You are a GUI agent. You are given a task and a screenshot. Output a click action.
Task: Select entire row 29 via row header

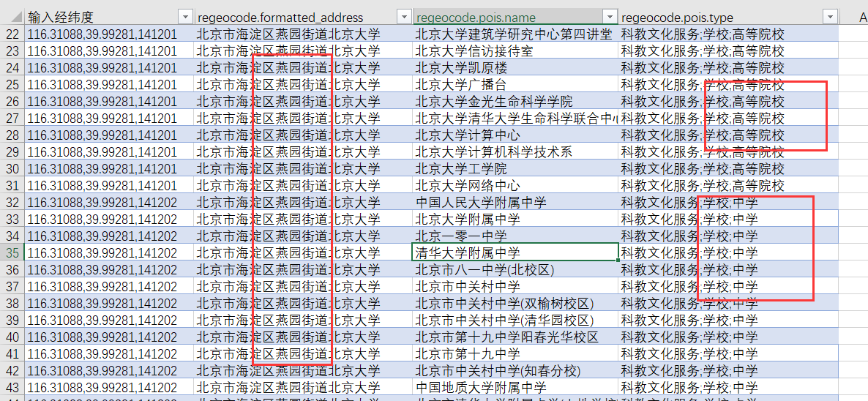tap(12, 151)
